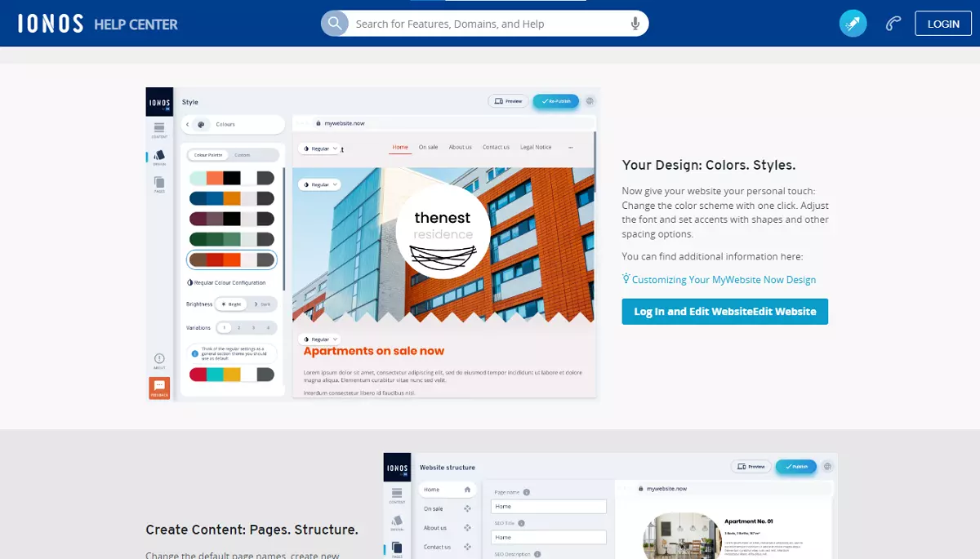The image size is (980, 559).
Task: Set Brightness to Bright
Action: 232,304
